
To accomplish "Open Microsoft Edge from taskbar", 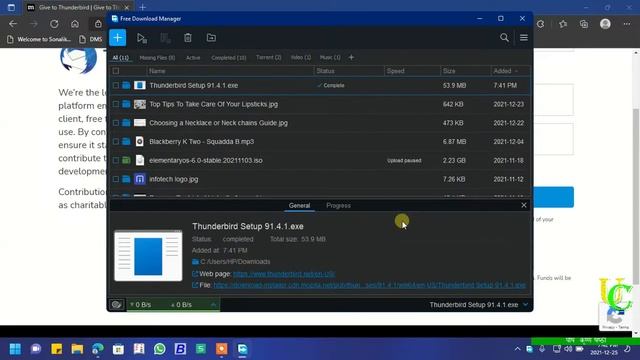I will point(98,349).
